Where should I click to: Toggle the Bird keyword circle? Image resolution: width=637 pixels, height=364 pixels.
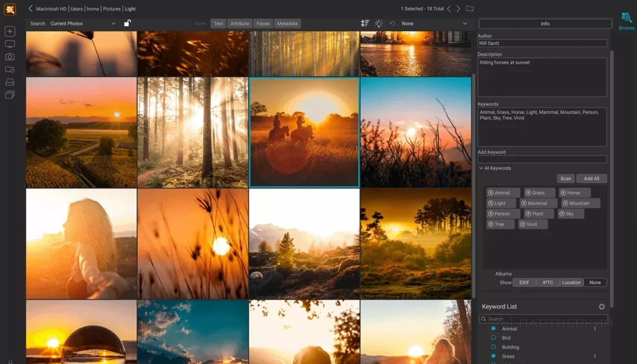(493, 338)
